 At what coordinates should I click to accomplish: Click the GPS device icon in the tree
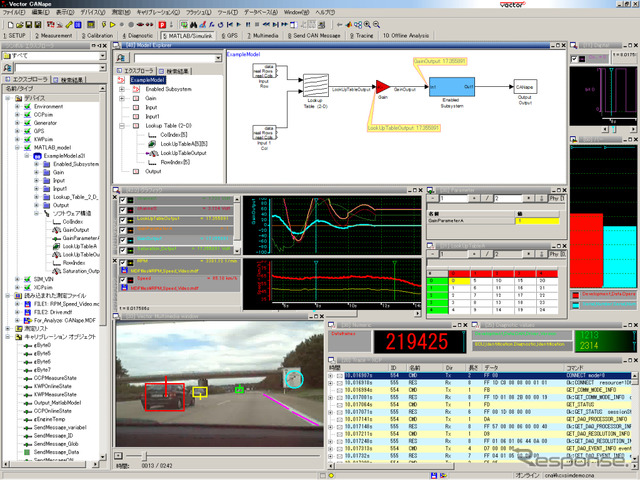coord(27,131)
